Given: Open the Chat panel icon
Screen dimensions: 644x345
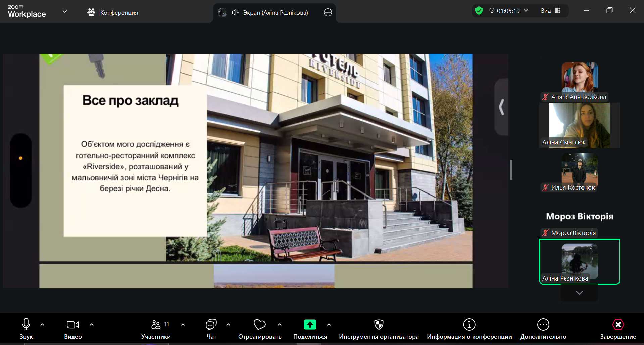Looking at the screenshot, I should pyautogui.click(x=211, y=325).
